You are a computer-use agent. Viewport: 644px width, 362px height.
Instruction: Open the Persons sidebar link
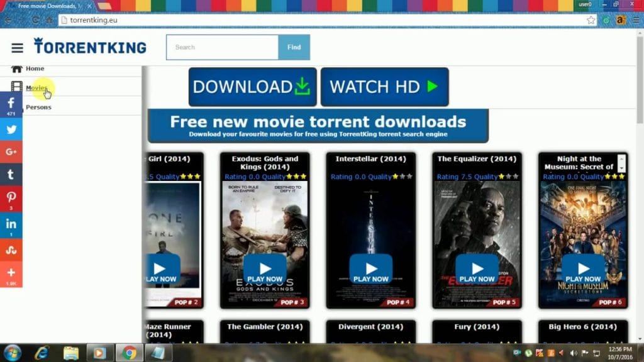(38, 107)
